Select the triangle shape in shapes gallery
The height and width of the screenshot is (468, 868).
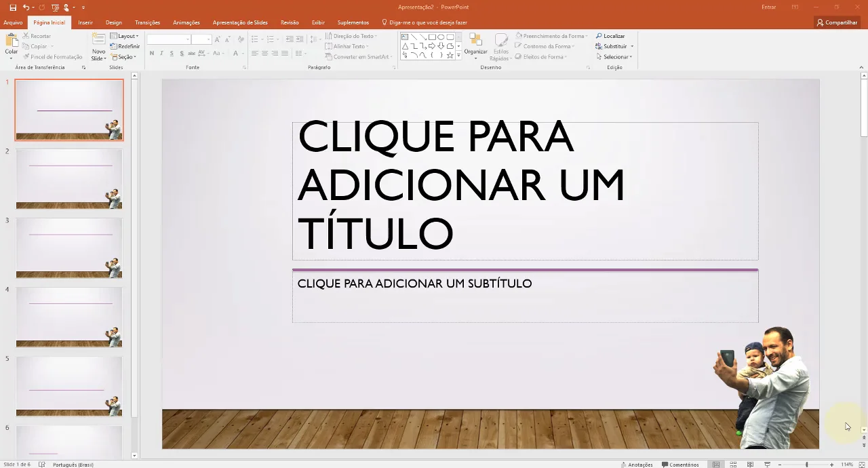(x=405, y=46)
